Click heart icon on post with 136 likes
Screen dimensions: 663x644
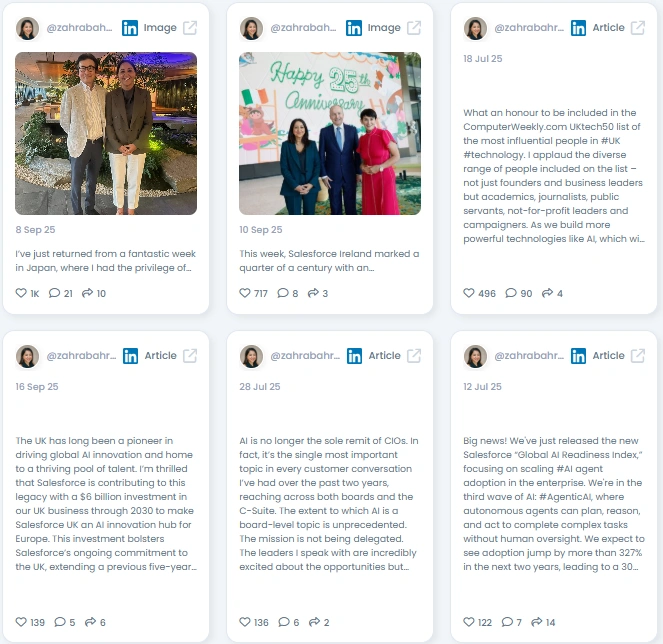coord(245,622)
